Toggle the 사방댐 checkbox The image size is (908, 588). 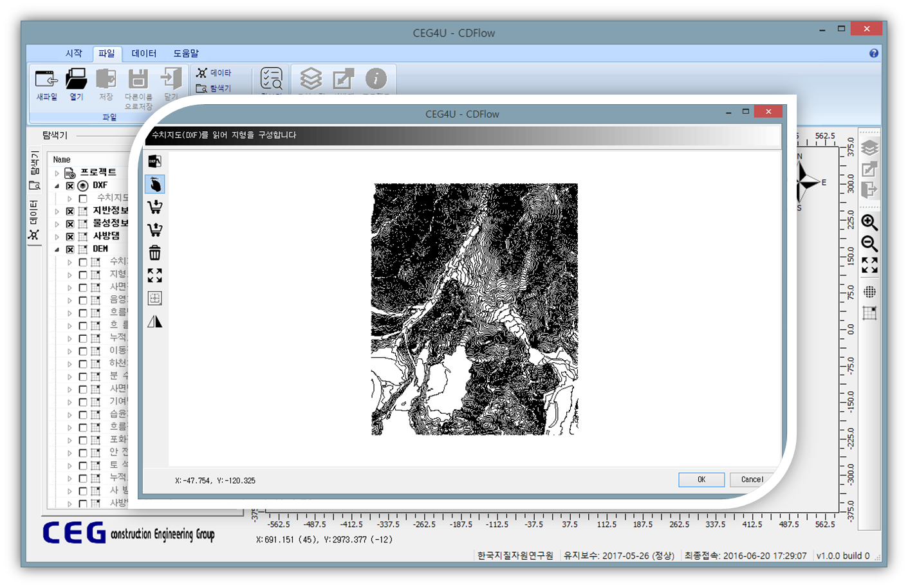(70, 236)
